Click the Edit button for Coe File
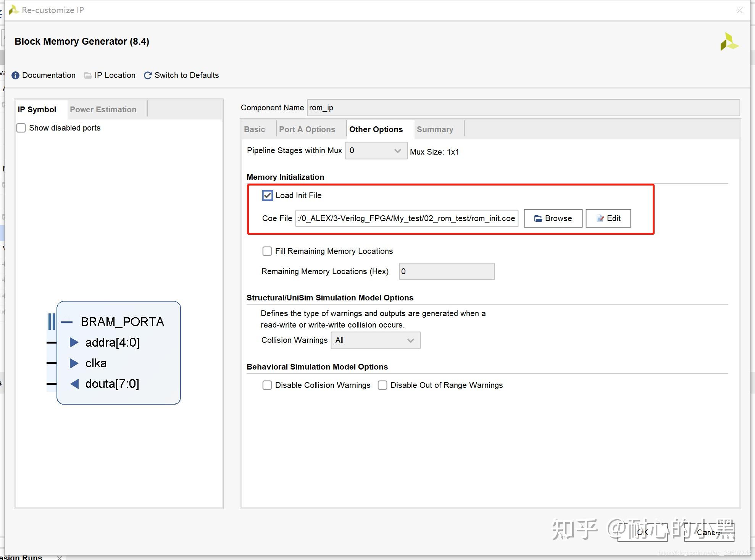Screen dimensions: 755x560 click(x=608, y=218)
